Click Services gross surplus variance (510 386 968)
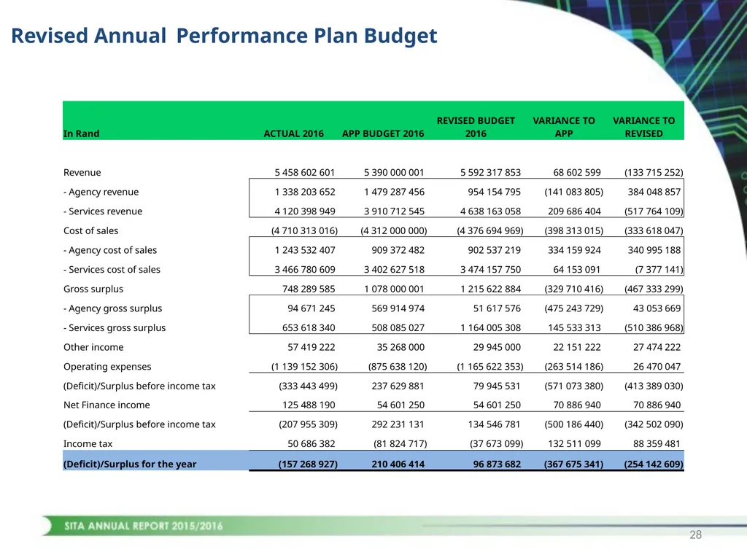 click(654, 328)
